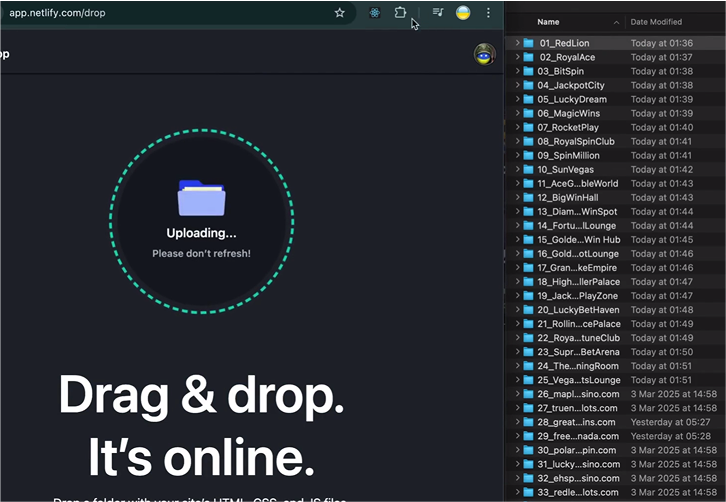Click the address bar URL app.netlify.com/drop
The width and height of the screenshot is (726, 502).
(x=57, y=13)
